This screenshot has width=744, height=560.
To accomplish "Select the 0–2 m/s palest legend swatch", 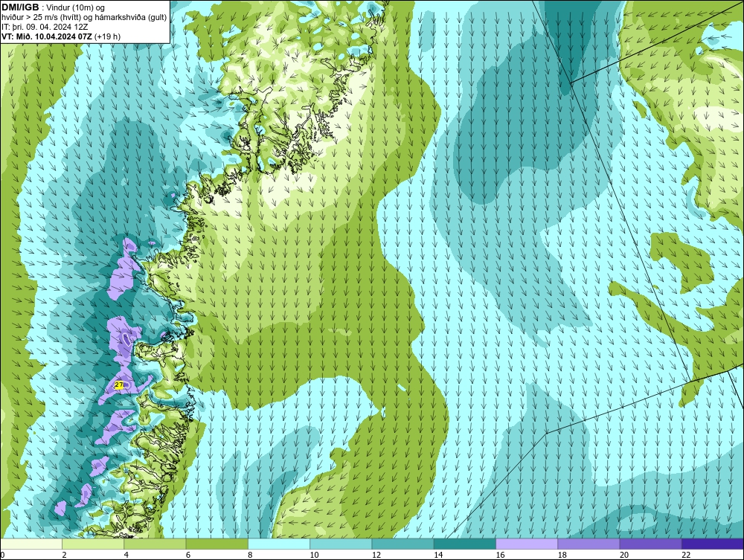I will [x=31, y=544].
